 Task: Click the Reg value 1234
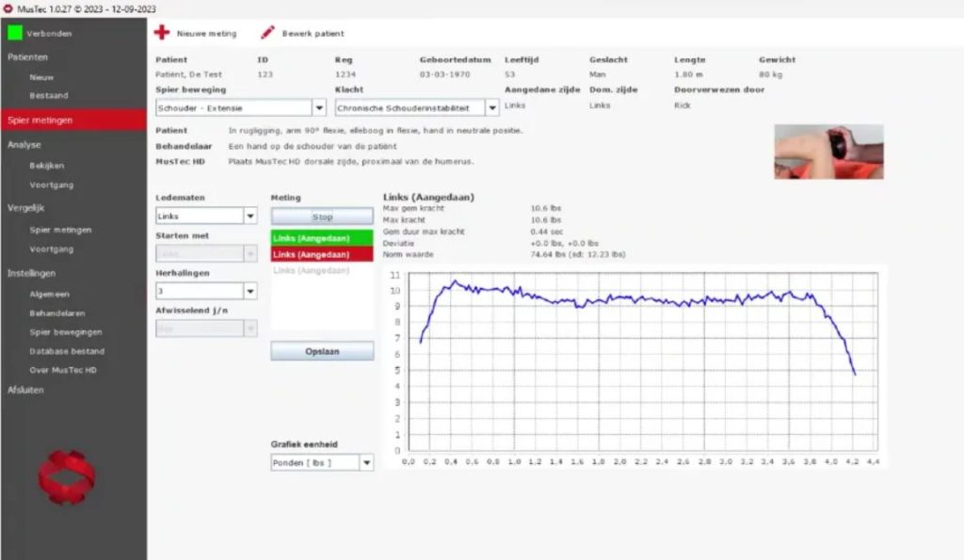(345, 74)
